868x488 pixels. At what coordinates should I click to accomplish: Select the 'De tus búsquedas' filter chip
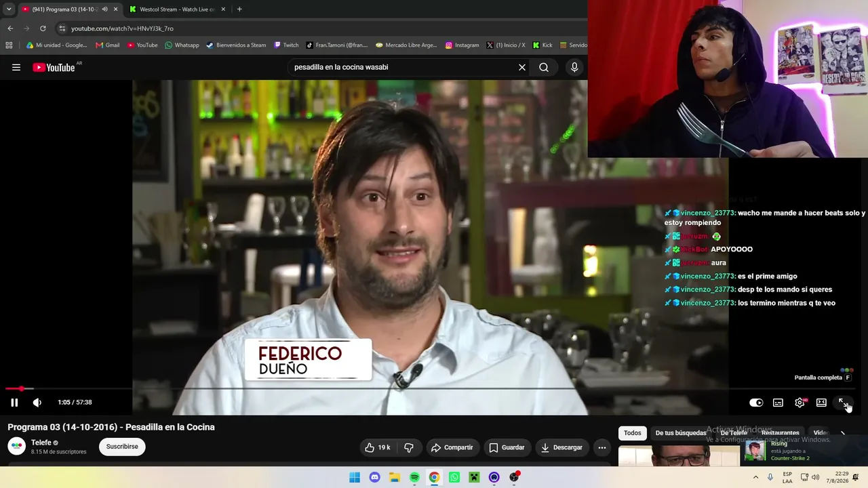coord(681,433)
